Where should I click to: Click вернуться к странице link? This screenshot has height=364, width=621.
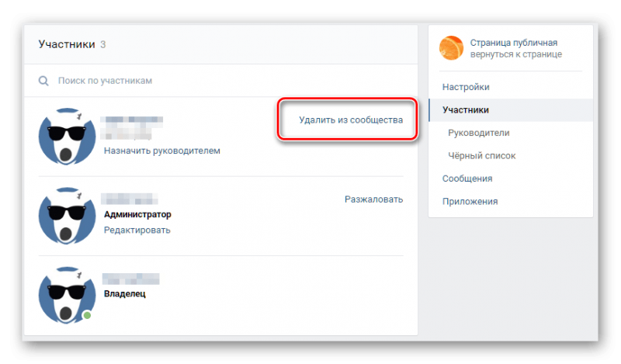point(515,54)
